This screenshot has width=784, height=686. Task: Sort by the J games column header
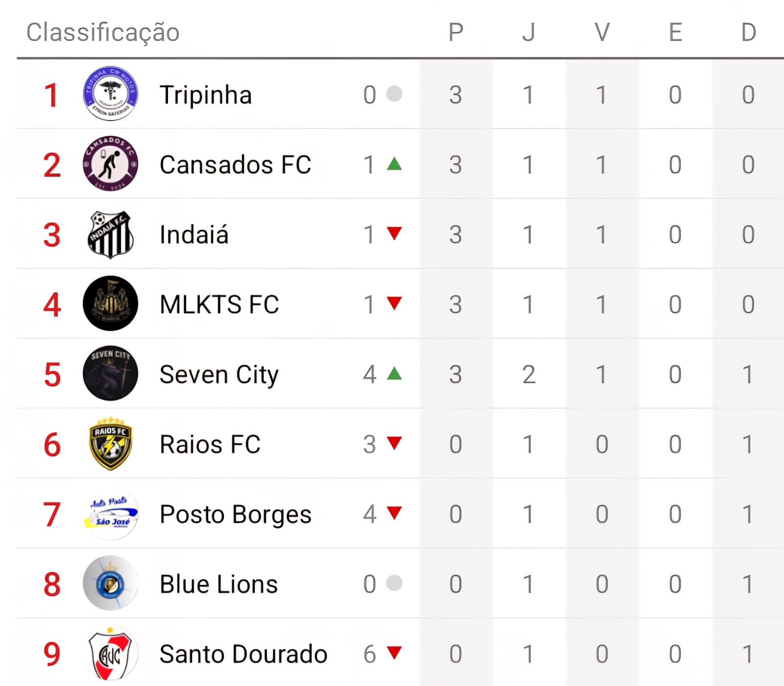coord(528,32)
